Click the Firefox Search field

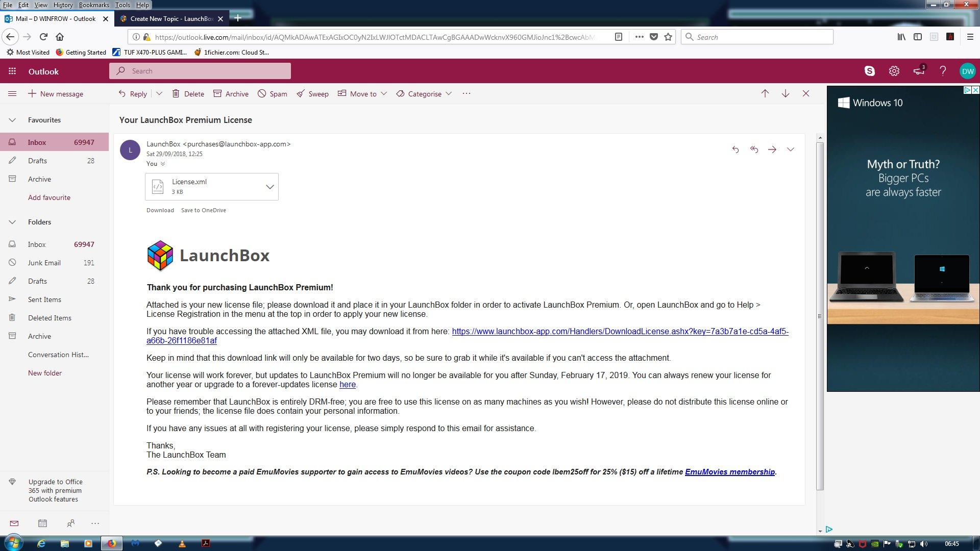(757, 37)
